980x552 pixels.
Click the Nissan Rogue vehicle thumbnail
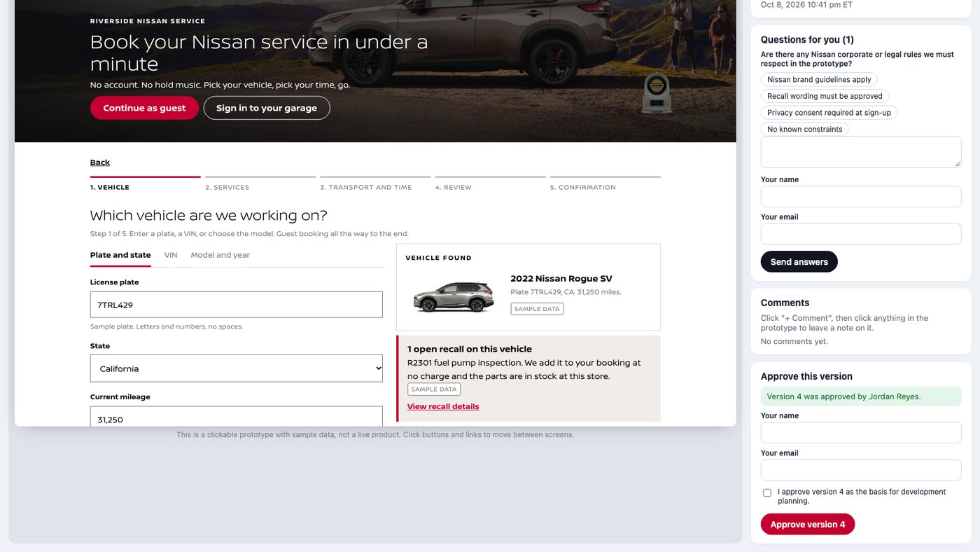pyautogui.click(x=454, y=296)
